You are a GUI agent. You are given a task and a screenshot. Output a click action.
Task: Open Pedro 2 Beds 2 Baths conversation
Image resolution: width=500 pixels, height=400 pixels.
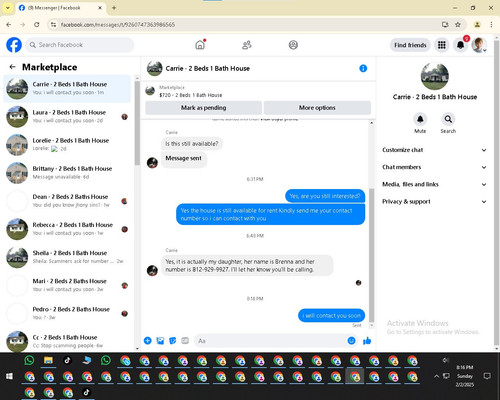coord(67,313)
